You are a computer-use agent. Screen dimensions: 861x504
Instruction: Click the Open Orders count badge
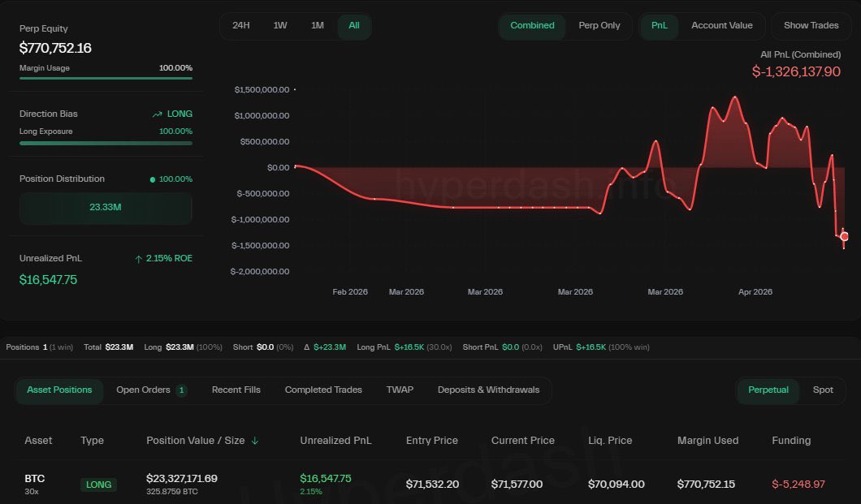click(181, 390)
